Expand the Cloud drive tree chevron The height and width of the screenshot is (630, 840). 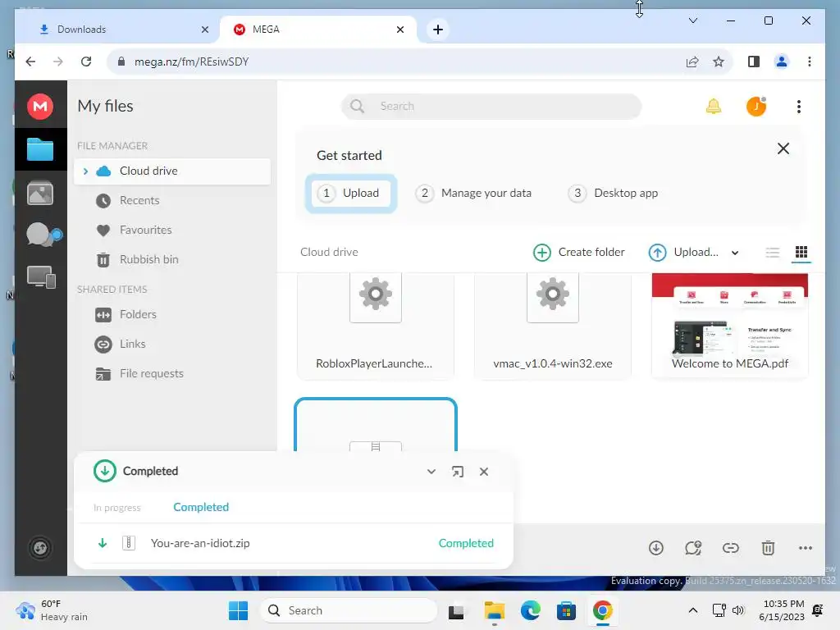click(x=85, y=171)
